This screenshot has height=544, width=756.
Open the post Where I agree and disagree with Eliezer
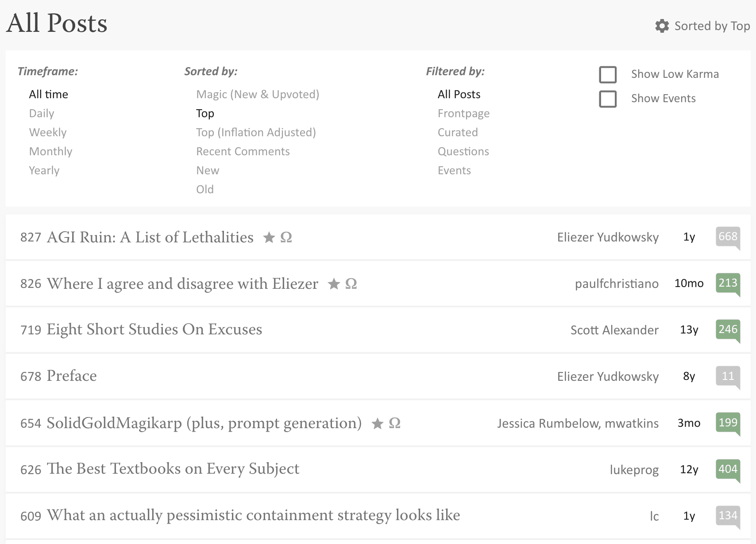tap(182, 284)
